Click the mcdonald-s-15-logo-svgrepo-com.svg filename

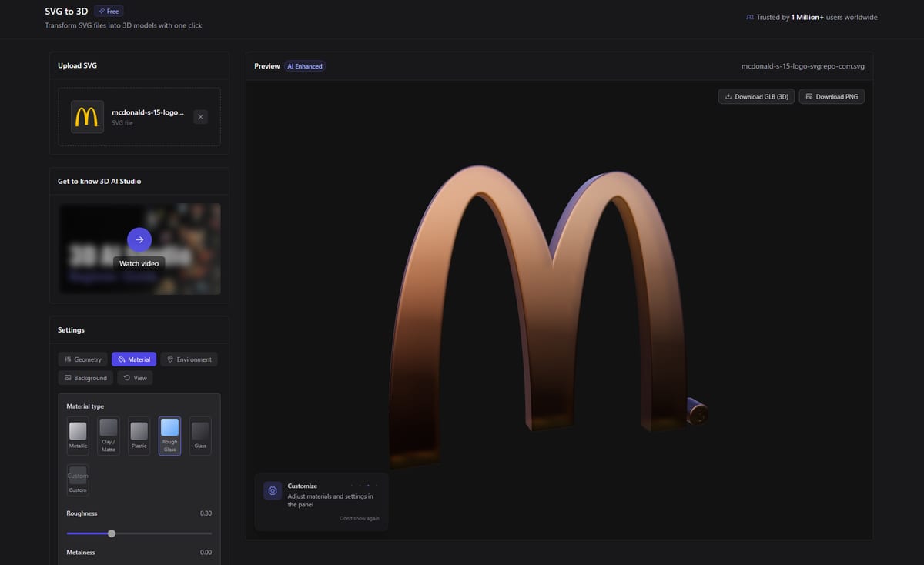tap(803, 66)
